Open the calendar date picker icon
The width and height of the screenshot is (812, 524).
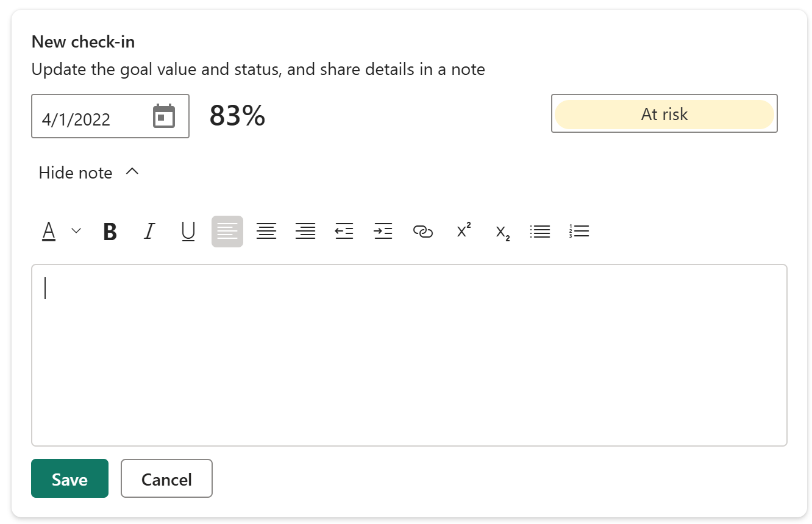(x=163, y=116)
